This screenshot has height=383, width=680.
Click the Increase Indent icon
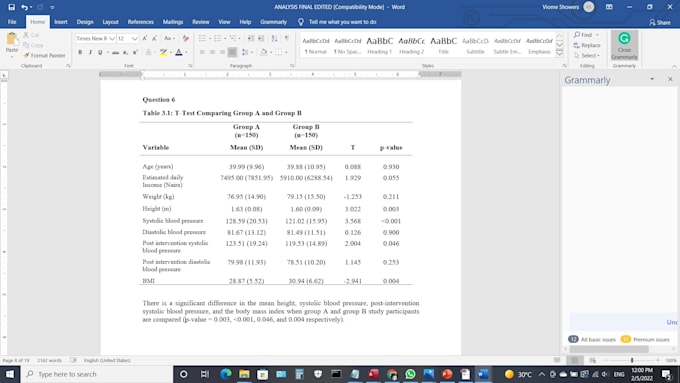261,39
